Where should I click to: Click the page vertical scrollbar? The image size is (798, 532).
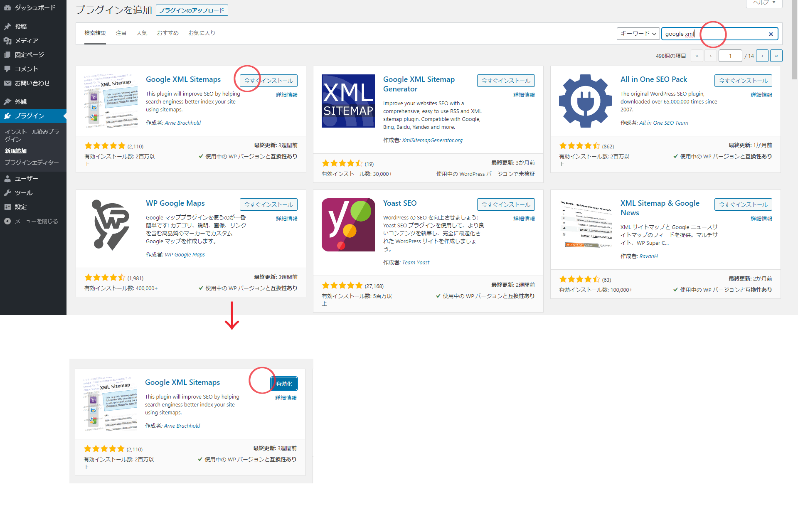pos(794,39)
